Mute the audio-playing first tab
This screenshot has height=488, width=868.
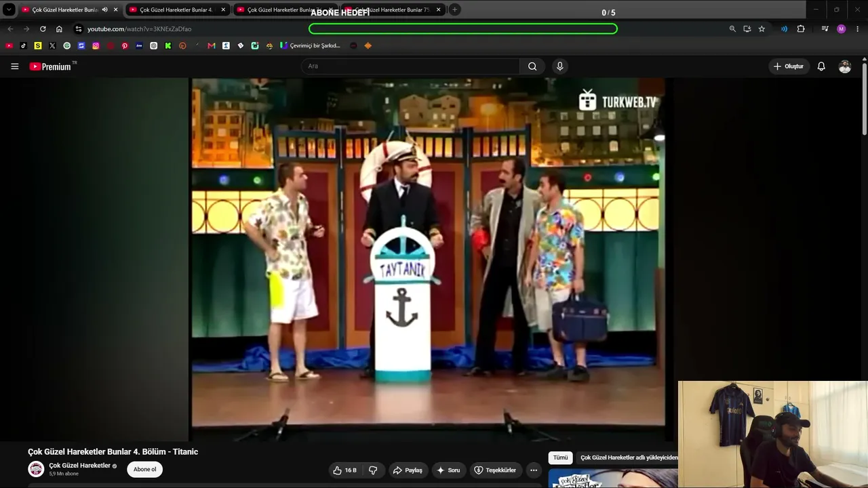[104, 9]
